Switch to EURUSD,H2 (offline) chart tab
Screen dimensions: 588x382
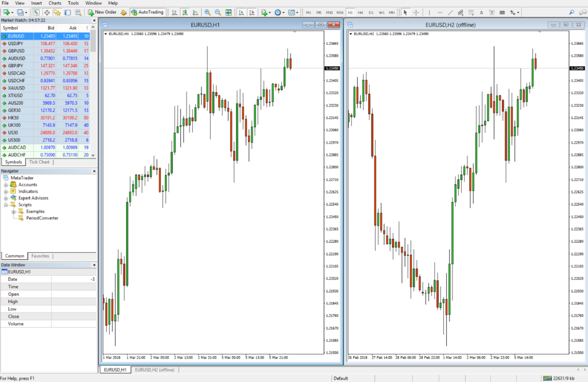pyautogui.click(x=154, y=370)
